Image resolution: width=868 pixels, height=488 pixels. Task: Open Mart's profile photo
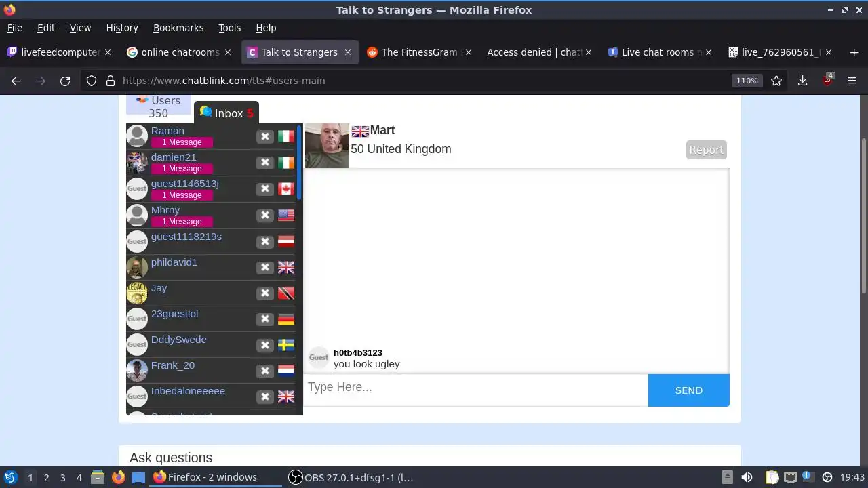(327, 146)
